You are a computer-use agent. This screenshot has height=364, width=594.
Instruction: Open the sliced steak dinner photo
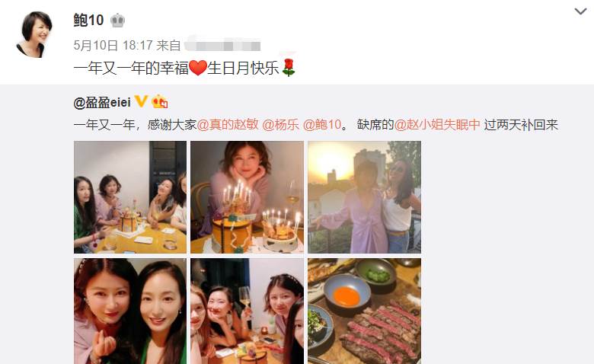click(x=365, y=311)
